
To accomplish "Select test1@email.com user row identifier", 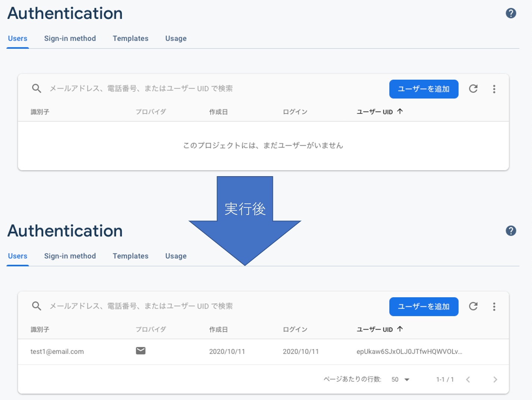I will [57, 352].
